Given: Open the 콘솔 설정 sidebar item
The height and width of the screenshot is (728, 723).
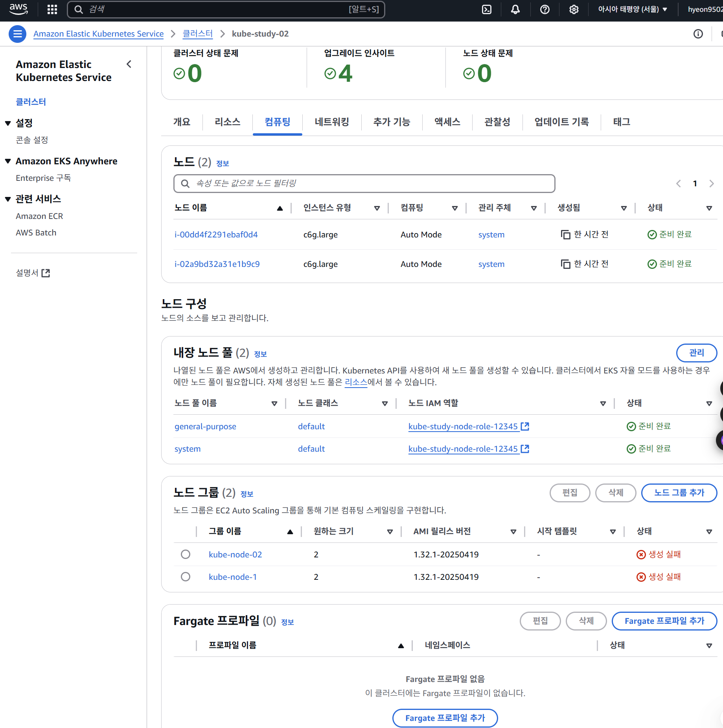Looking at the screenshot, I should click(x=32, y=140).
